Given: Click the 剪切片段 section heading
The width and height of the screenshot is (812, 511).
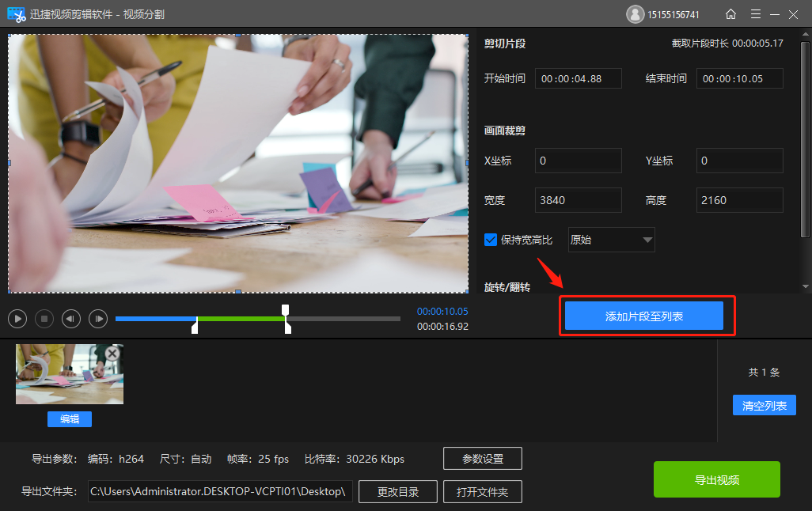Looking at the screenshot, I should [x=505, y=44].
